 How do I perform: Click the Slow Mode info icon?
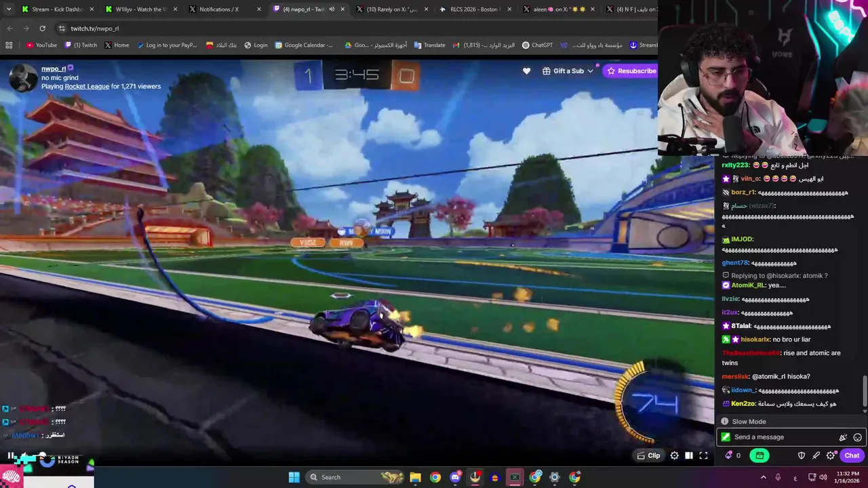[725, 422]
